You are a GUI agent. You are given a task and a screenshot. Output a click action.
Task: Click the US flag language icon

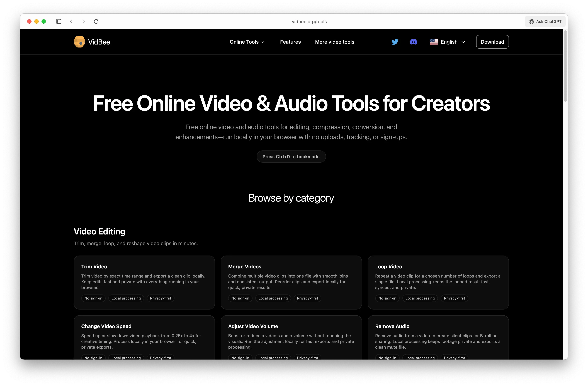434,42
